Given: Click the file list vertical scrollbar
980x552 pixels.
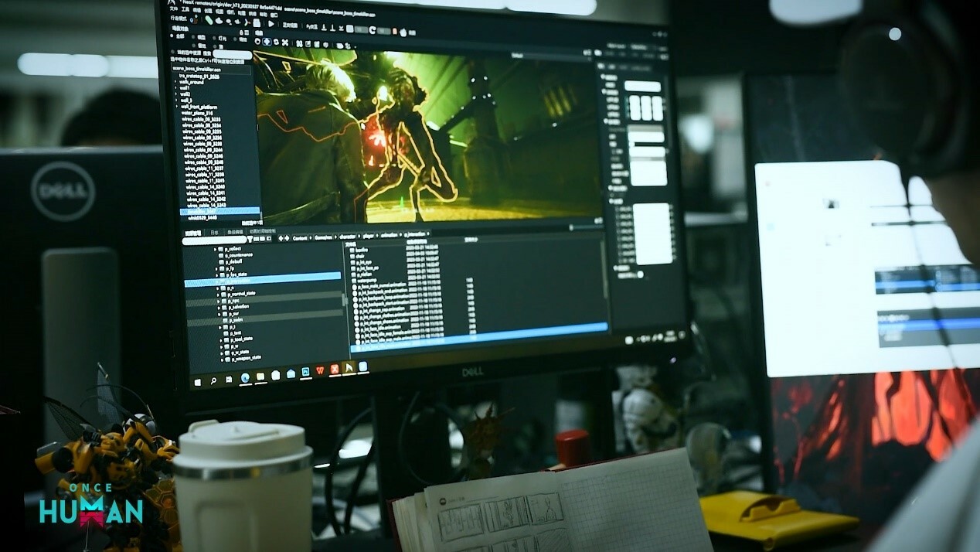Looking at the screenshot, I should pos(604,269).
